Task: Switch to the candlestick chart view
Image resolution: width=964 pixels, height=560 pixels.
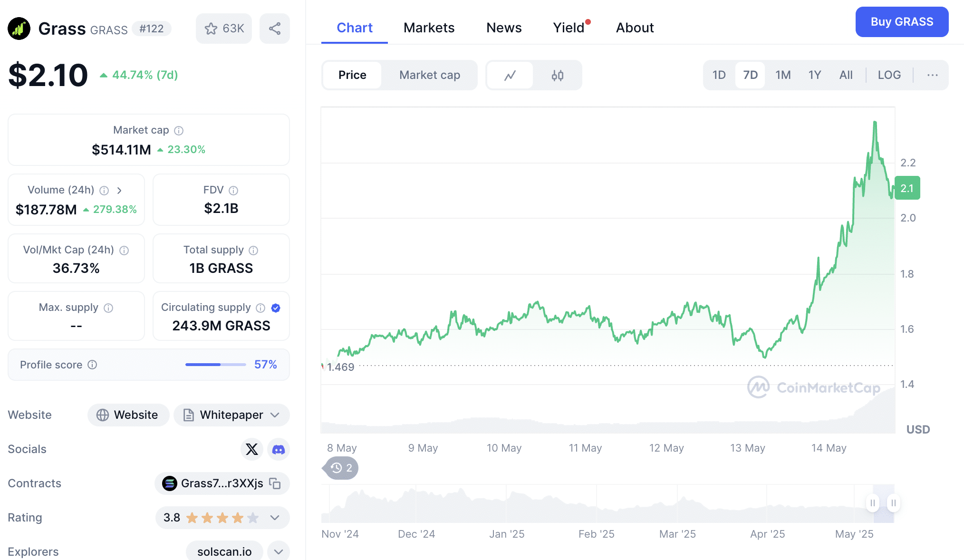Action: [x=558, y=75]
